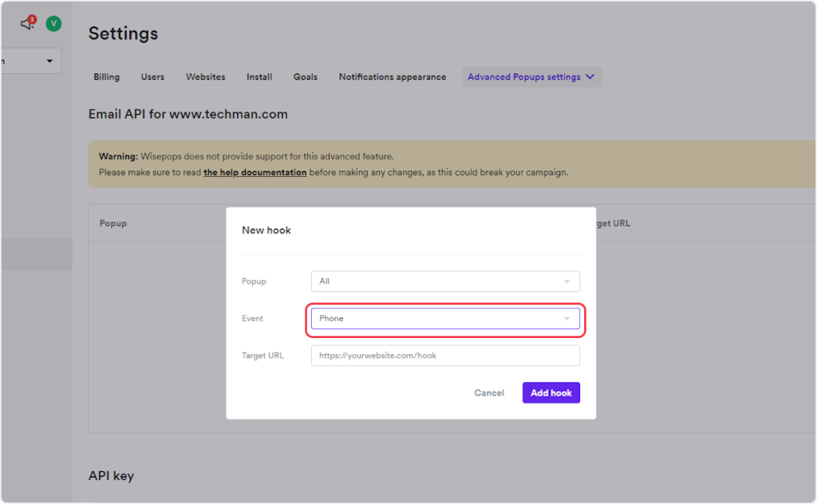This screenshot has width=817, height=504.
Task: Open the help documentation link
Action: [x=255, y=172]
